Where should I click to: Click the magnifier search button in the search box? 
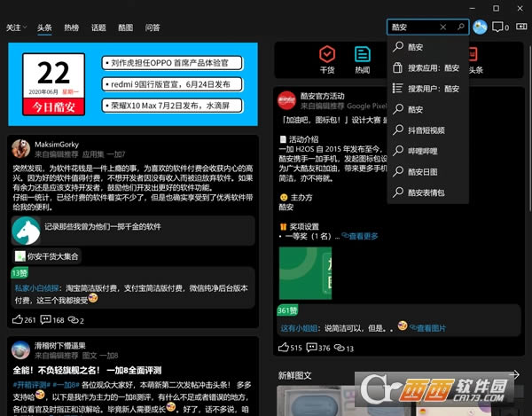[461, 27]
